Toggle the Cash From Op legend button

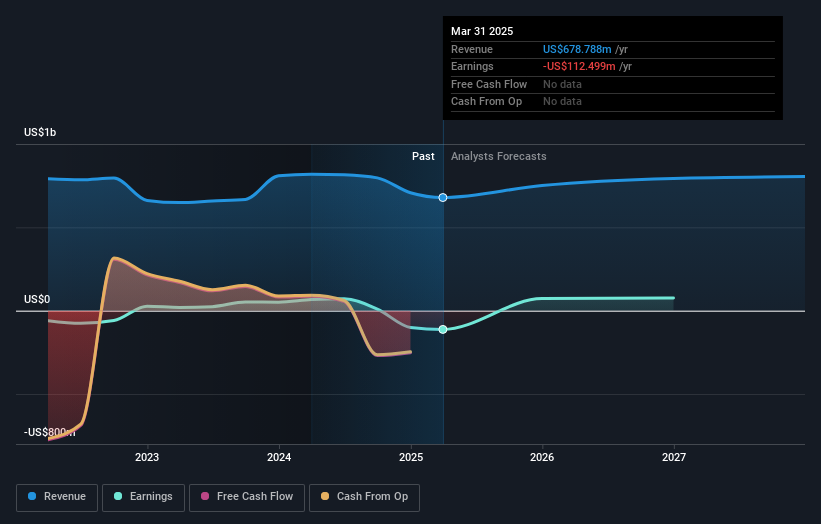(364, 497)
